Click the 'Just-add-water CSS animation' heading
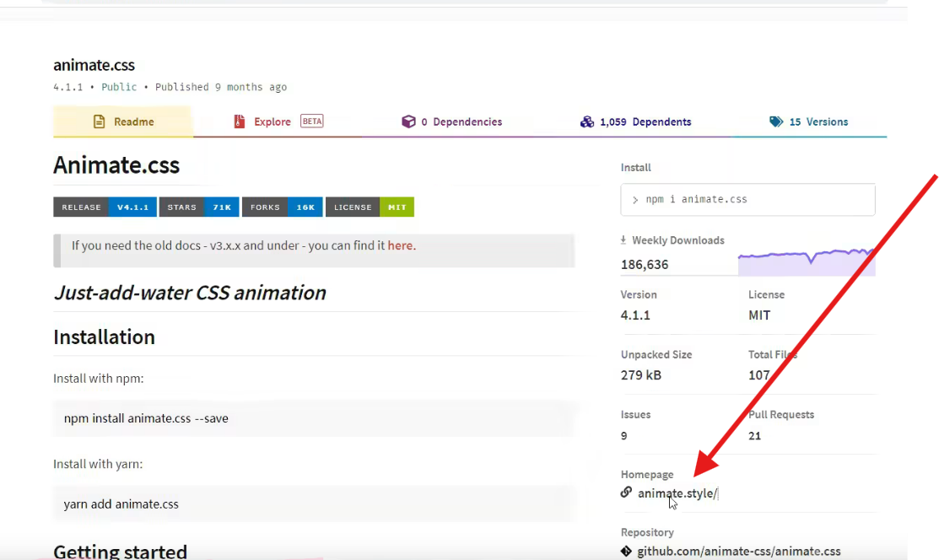The height and width of the screenshot is (560, 939). 190,293
